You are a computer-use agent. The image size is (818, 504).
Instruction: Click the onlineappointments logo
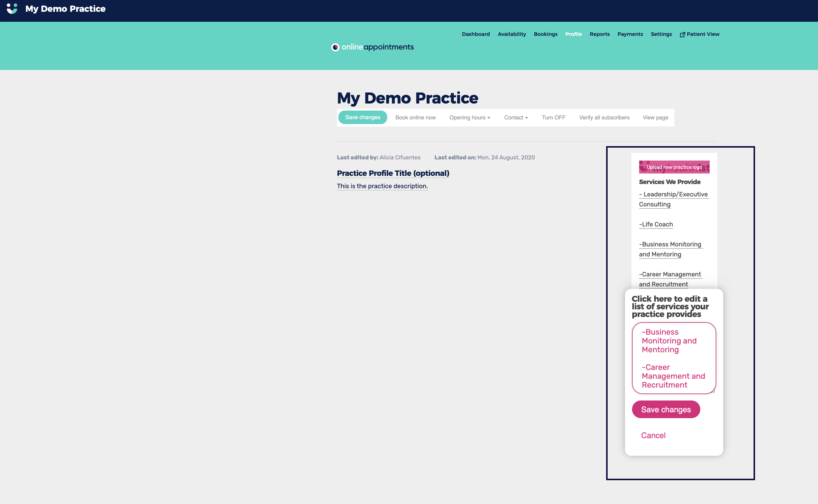(x=372, y=47)
